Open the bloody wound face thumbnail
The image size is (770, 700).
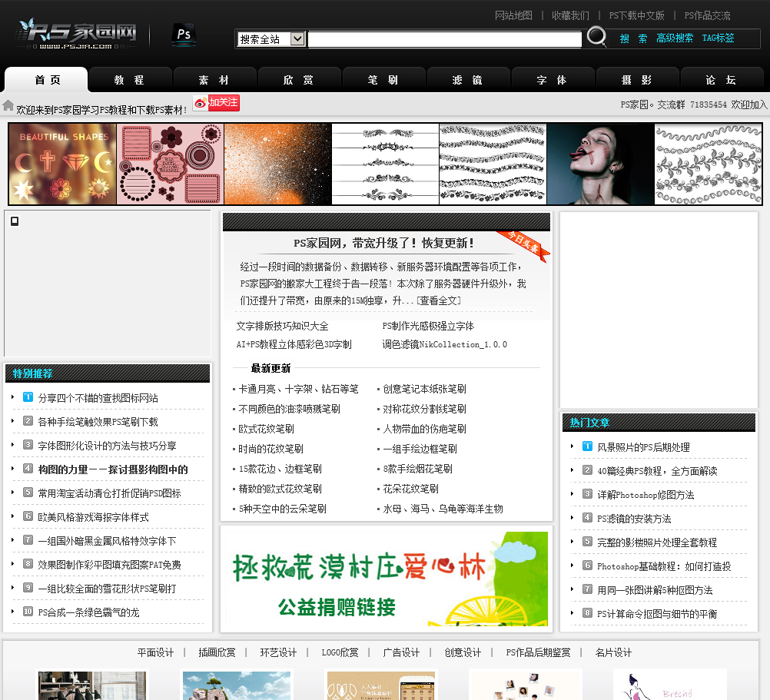601,164
